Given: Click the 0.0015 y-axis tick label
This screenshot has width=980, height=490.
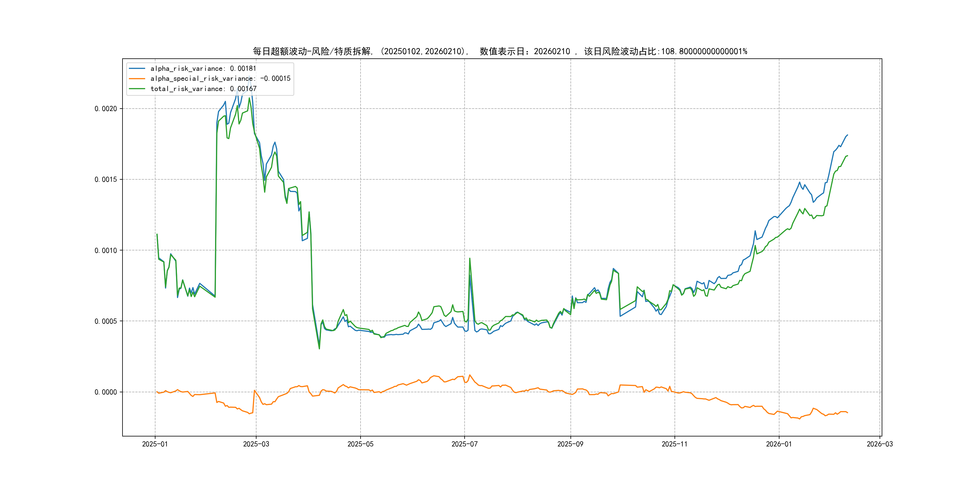Looking at the screenshot, I should tap(106, 180).
